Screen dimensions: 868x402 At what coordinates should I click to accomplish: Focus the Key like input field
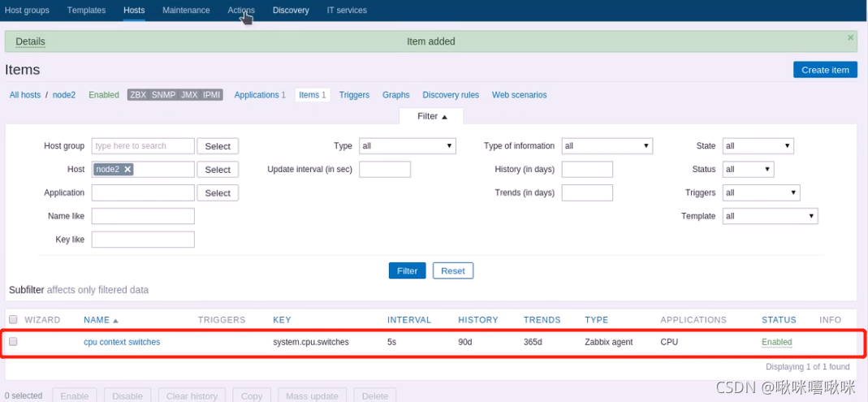coord(143,240)
